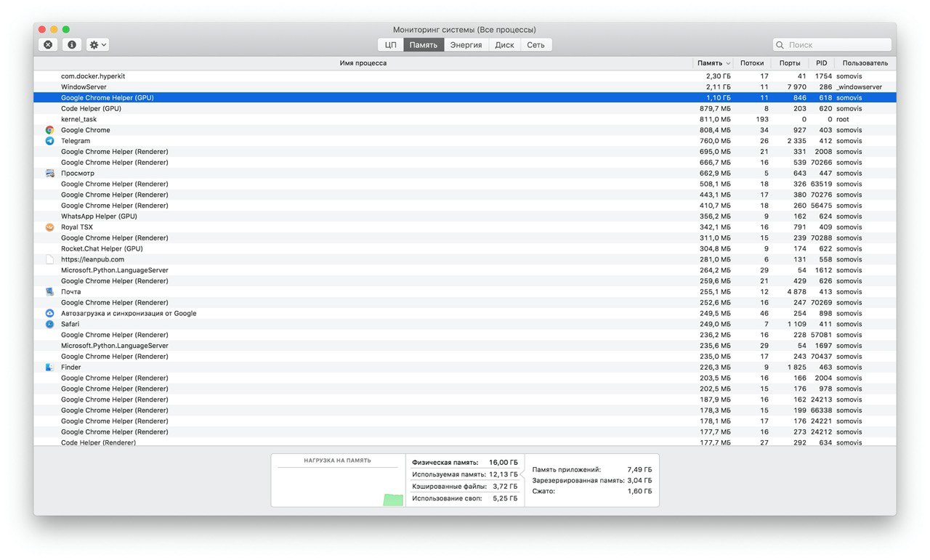Click the search magnifier icon
This screenshot has width=930, height=560.
(781, 45)
